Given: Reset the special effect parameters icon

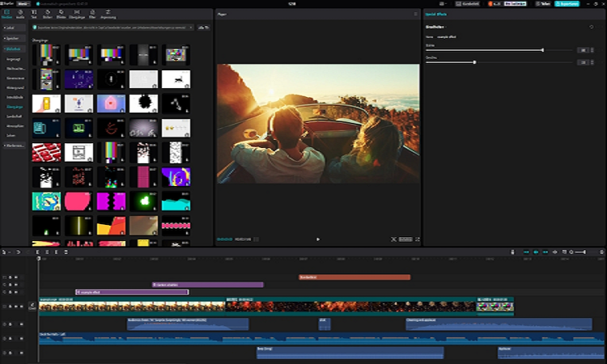Looking at the screenshot, I should (x=592, y=27).
